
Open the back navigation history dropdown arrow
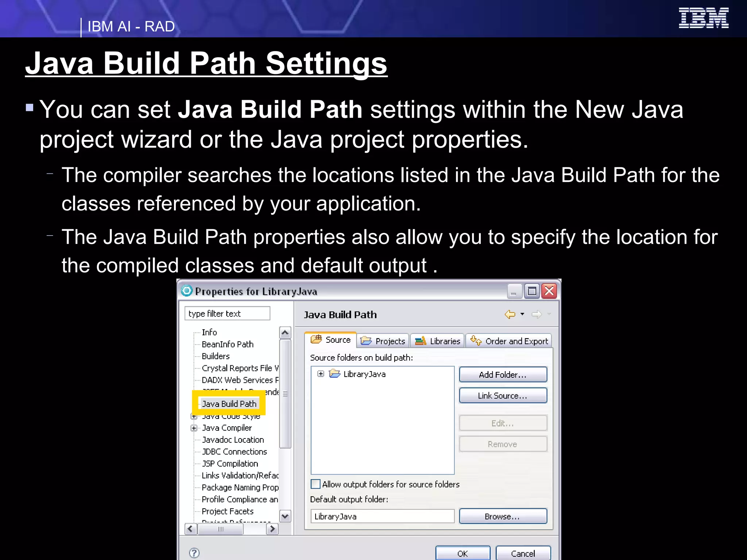522,314
